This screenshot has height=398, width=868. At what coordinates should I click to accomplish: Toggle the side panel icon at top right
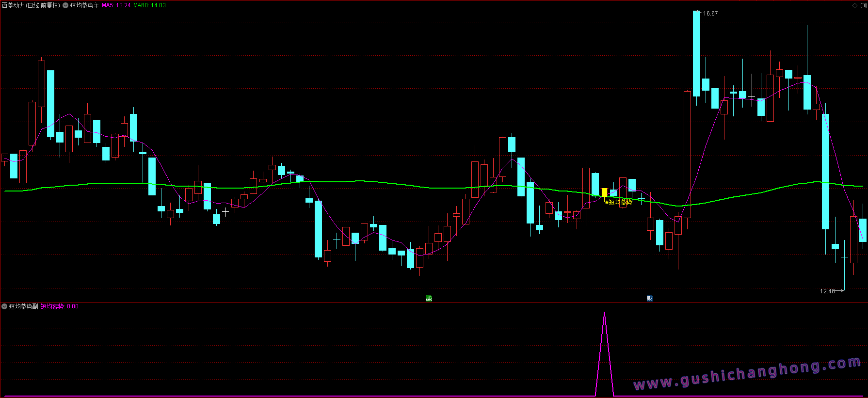click(863, 6)
